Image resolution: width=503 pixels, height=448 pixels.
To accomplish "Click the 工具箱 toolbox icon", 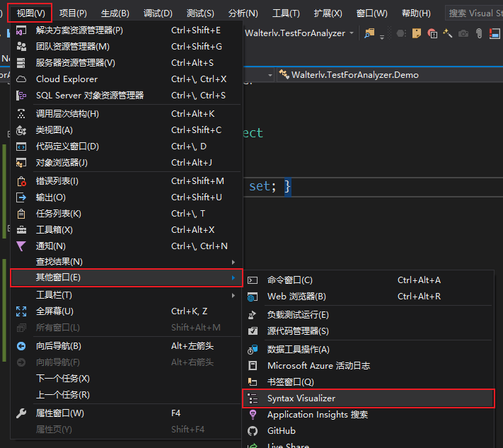I will coord(21,230).
